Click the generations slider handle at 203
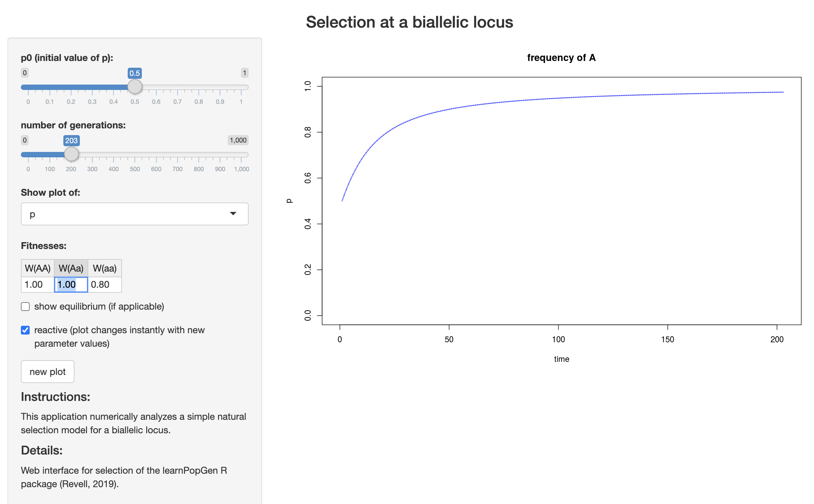 [x=71, y=154]
